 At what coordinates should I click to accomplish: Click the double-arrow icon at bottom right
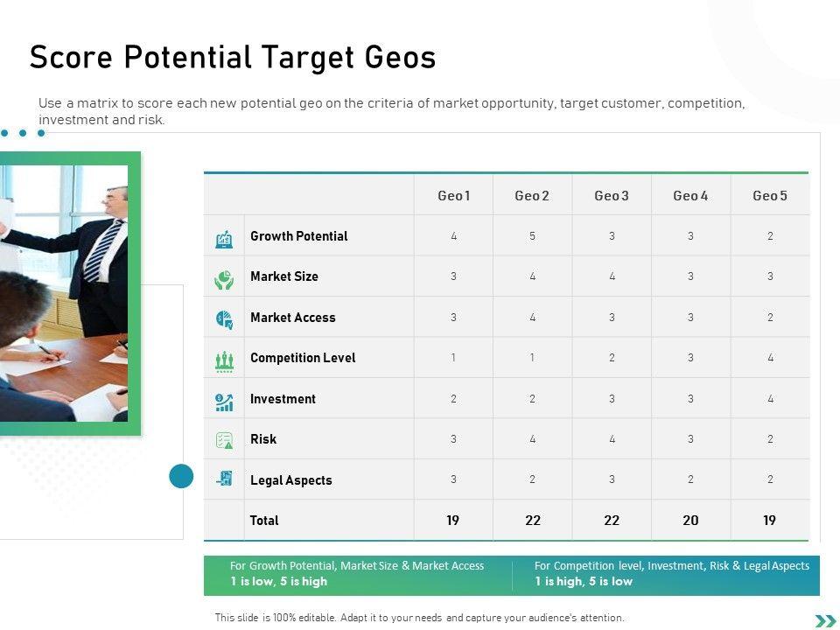[825, 621]
